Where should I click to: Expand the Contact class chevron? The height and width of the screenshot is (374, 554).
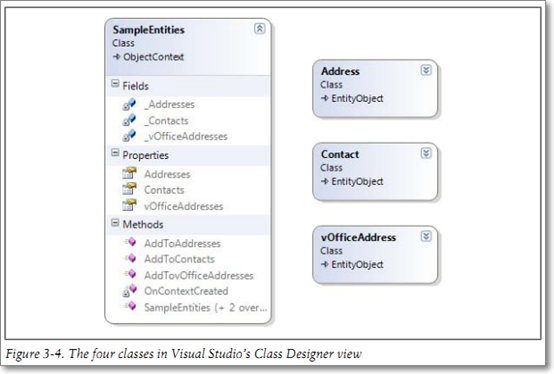pyautogui.click(x=426, y=153)
